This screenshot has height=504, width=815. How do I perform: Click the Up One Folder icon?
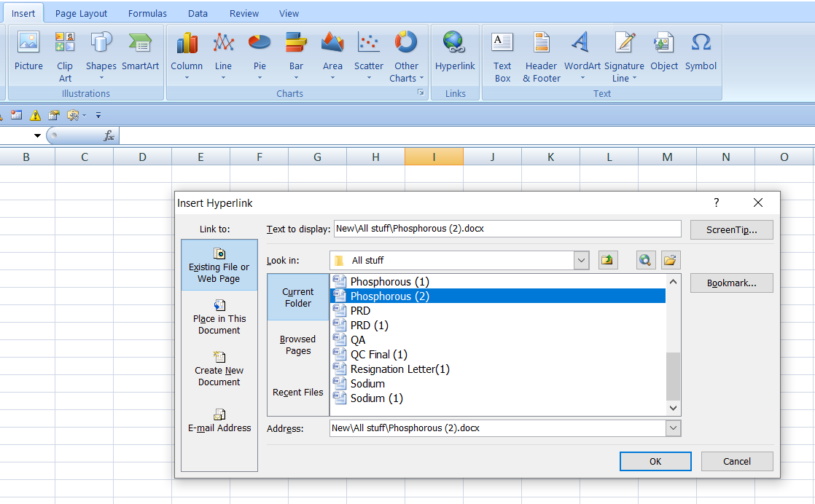pos(608,260)
